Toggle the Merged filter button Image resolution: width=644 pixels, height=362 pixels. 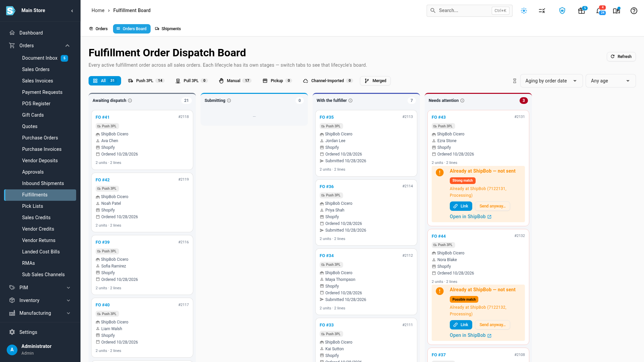(375, 81)
